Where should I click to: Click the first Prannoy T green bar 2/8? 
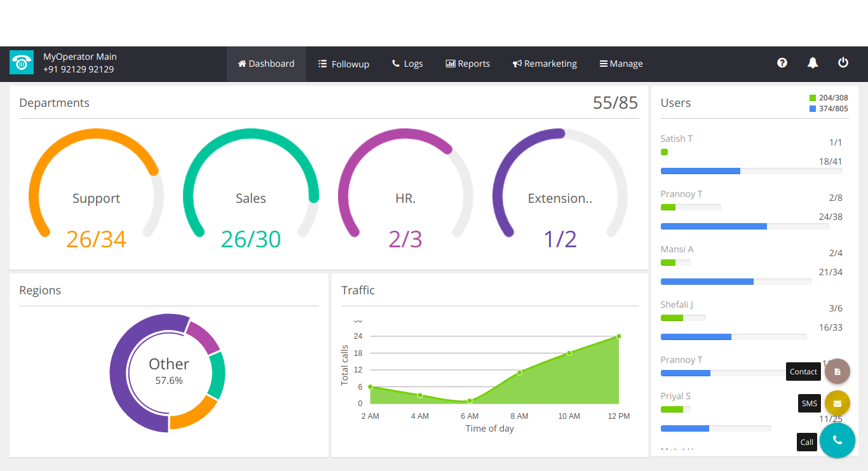(x=691, y=207)
